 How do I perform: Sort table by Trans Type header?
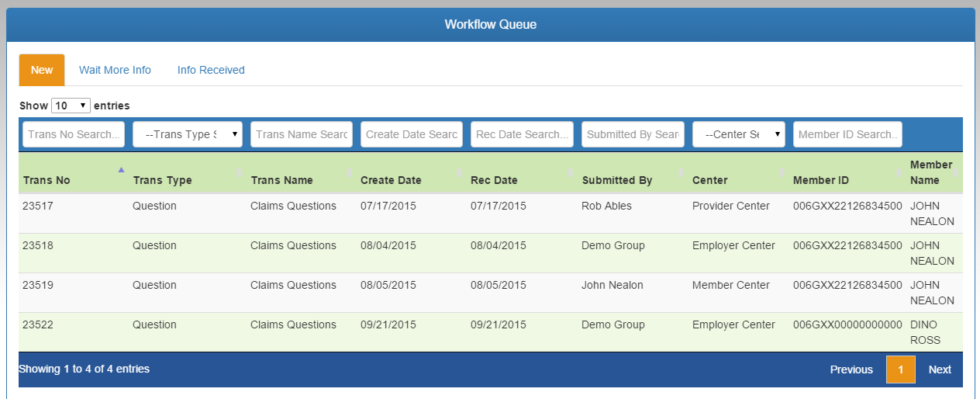click(162, 180)
